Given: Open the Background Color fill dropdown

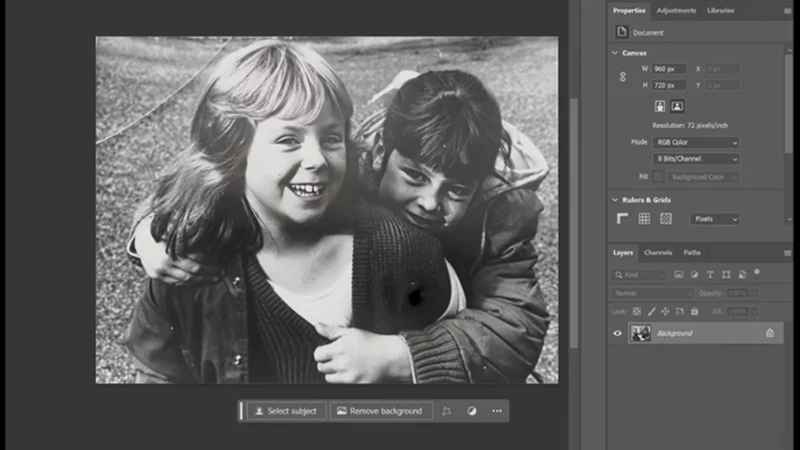Looking at the screenshot, I should click(x=704, y=177).
